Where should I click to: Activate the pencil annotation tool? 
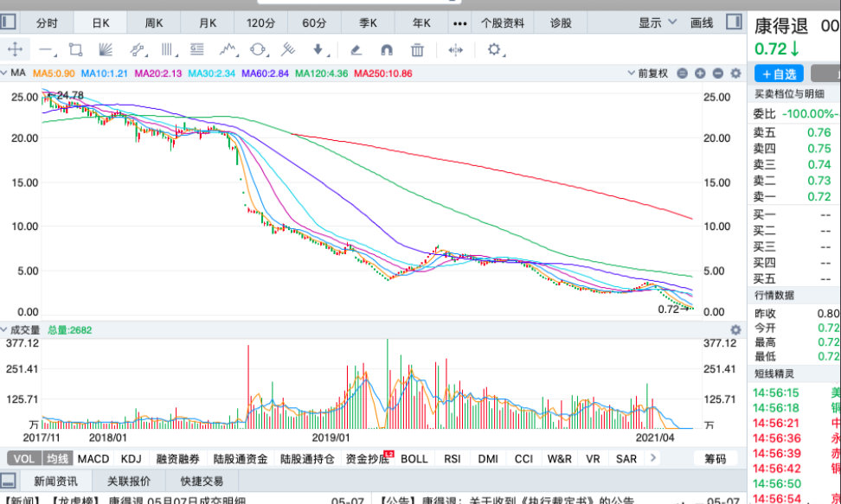(356, 50)
